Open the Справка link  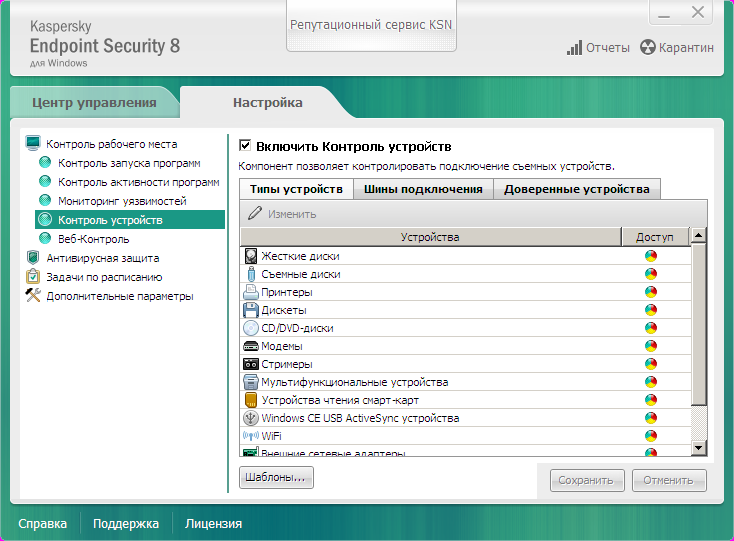tap(43, 524)
